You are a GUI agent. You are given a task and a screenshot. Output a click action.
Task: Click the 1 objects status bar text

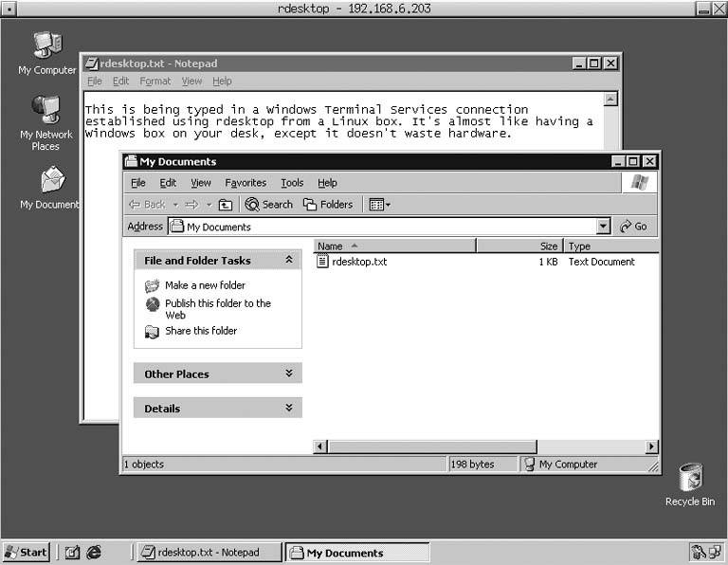144,465
